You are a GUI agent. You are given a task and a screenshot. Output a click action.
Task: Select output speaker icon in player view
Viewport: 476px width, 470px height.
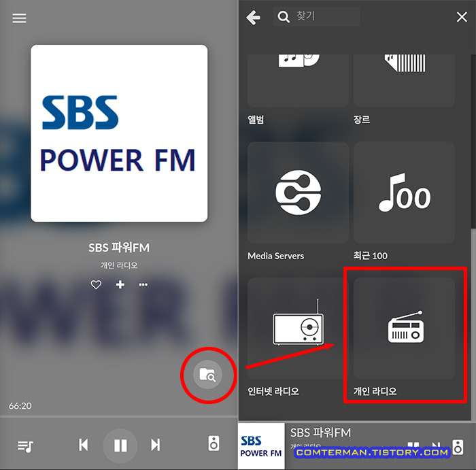click(214, 443)
